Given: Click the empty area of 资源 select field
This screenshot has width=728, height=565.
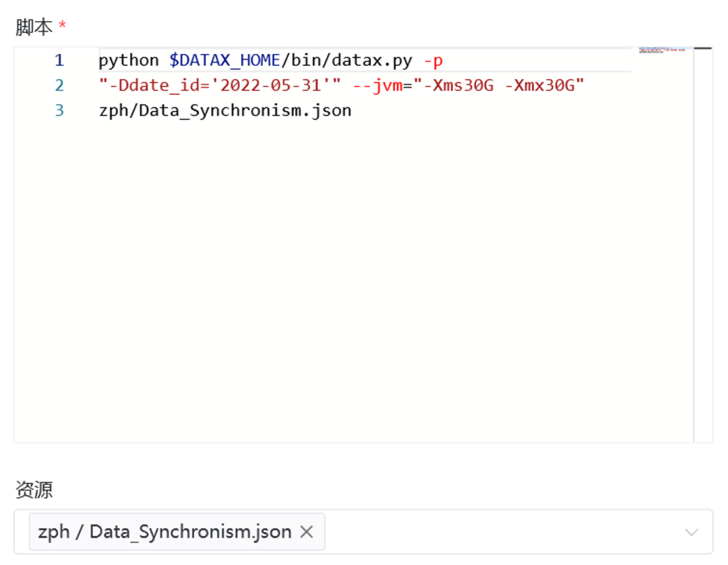Looking at the screenshot, I should (x=502, y=531).
